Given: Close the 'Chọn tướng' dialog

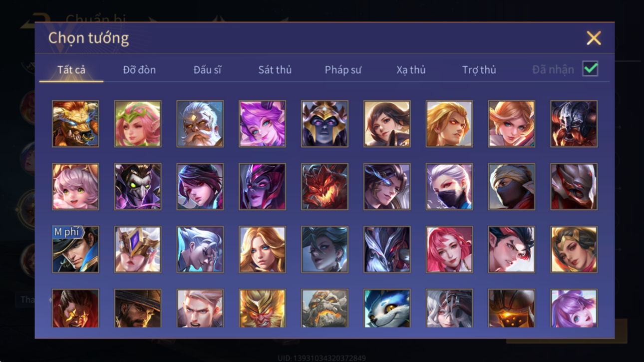Looking at the screenshot, I should tap(594, 38).
